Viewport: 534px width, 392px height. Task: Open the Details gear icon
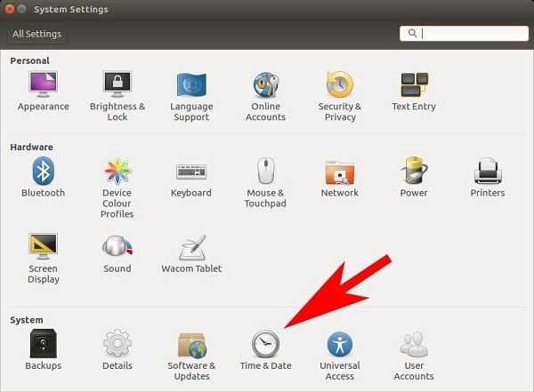(117, 343)
